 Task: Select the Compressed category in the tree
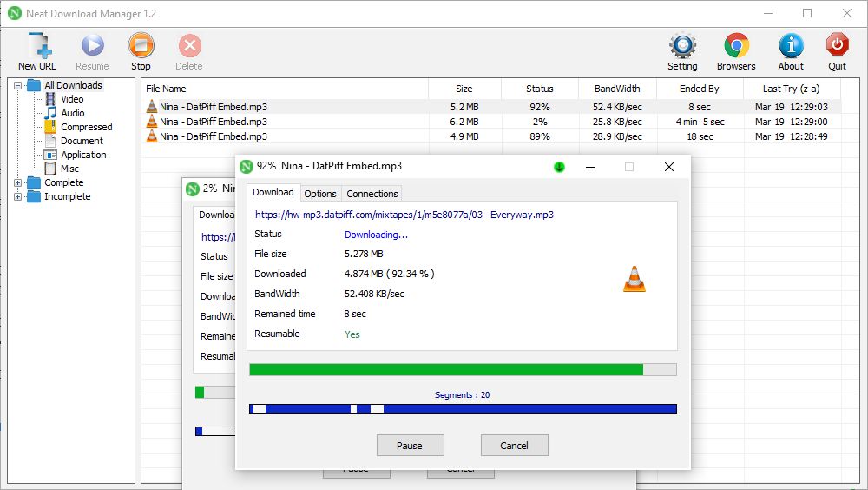point(86,127)
